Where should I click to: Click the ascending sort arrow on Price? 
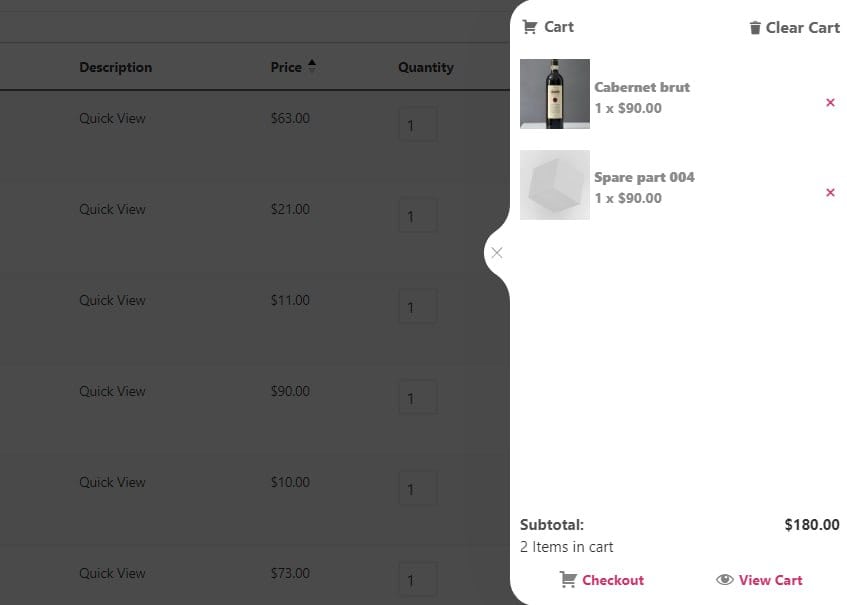point(311,62)
